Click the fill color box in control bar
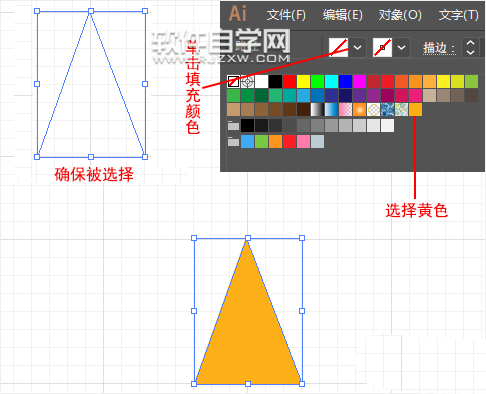This screenshot has height=394, width=486. coord(338,47)
